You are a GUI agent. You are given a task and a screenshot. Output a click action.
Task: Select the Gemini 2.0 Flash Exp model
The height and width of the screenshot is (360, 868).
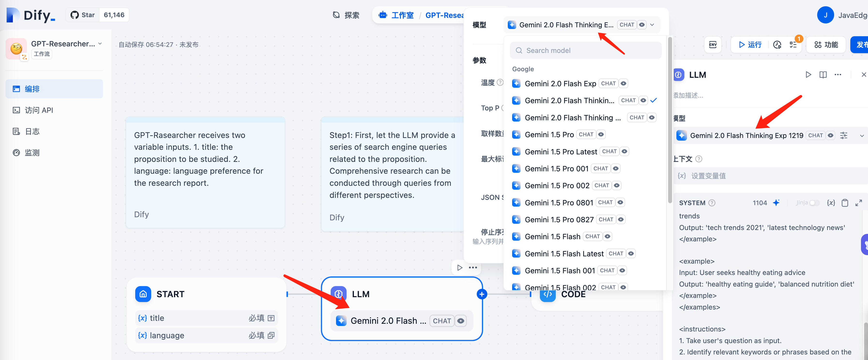(585, 83)
